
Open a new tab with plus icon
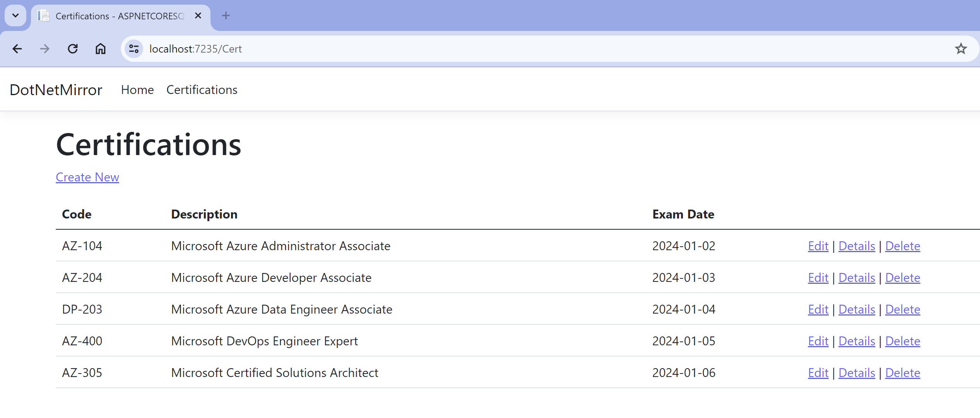click(226, 15)
